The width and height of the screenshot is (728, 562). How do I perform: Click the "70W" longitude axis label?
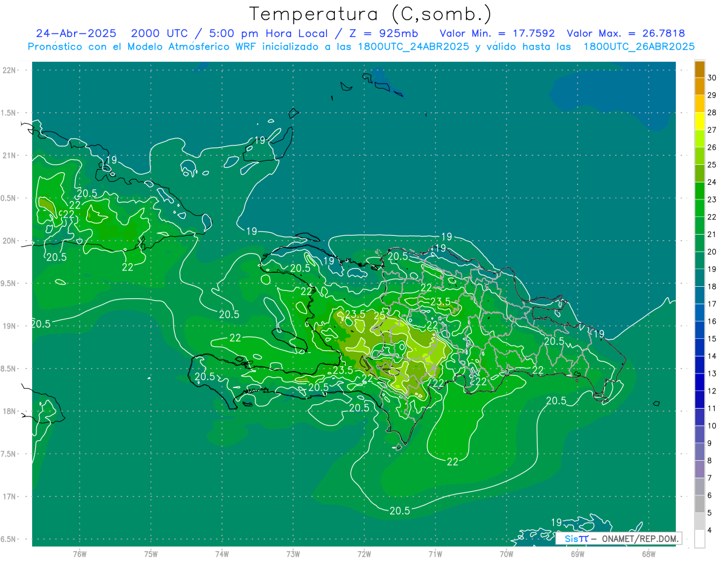pos(507,554)
